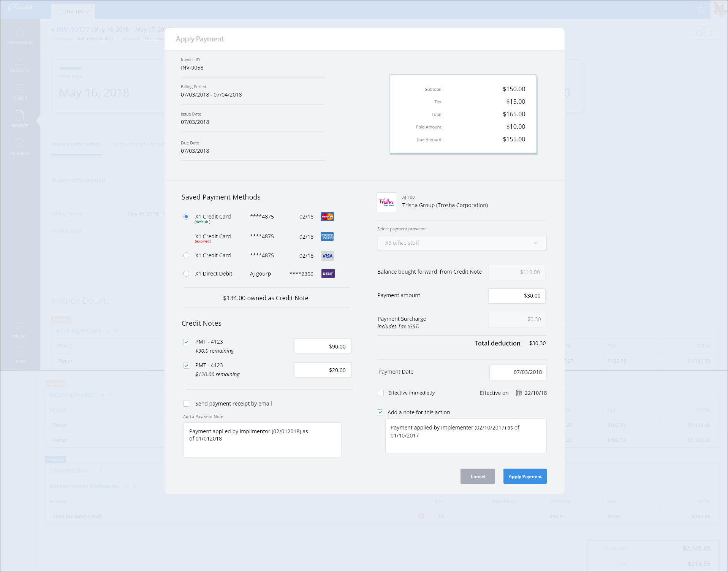This screenshot has height=572, width=728.
Task: Click the Trisha Group company logo
Action: point(386,202)
